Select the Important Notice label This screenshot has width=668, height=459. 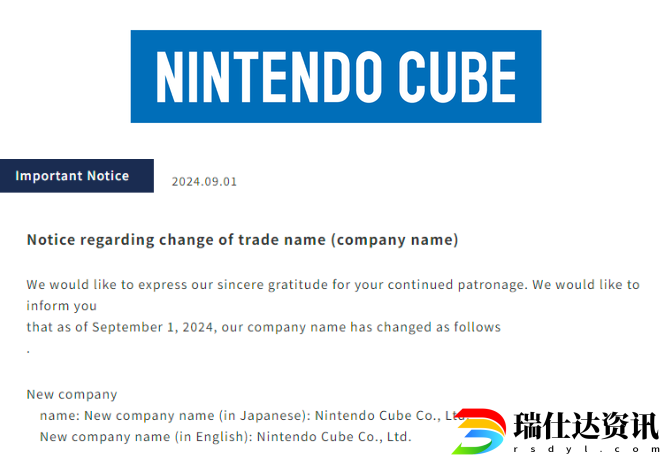click(x=77, y=176)
